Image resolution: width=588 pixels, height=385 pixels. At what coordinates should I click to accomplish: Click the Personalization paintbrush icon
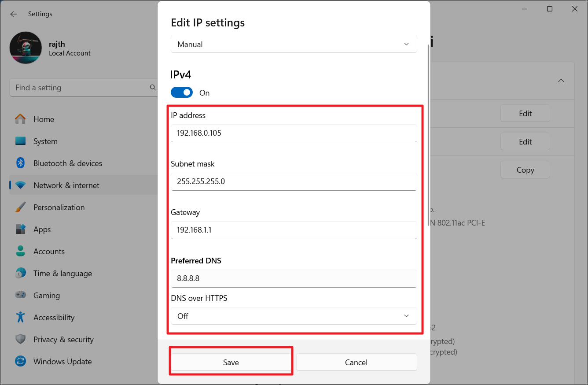[x=20, y=207]
